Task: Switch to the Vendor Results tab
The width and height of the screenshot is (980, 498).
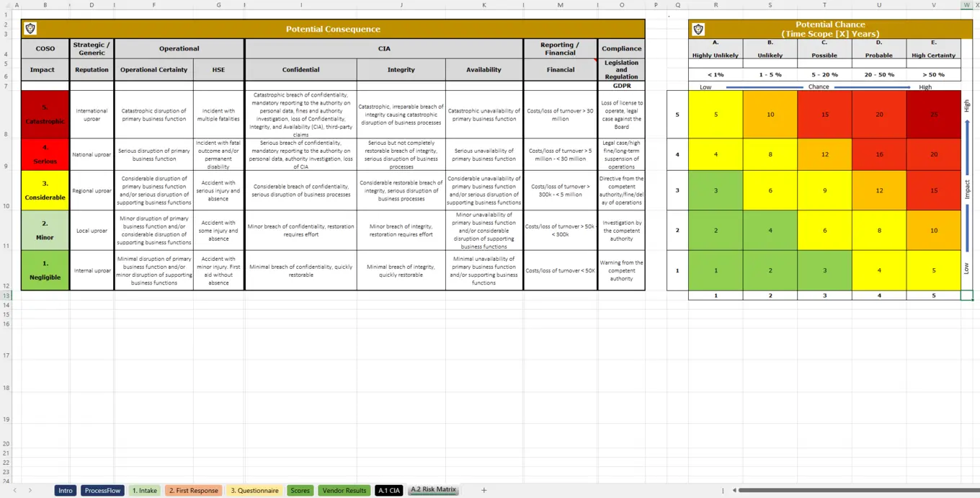Action: tap(344, 490)
